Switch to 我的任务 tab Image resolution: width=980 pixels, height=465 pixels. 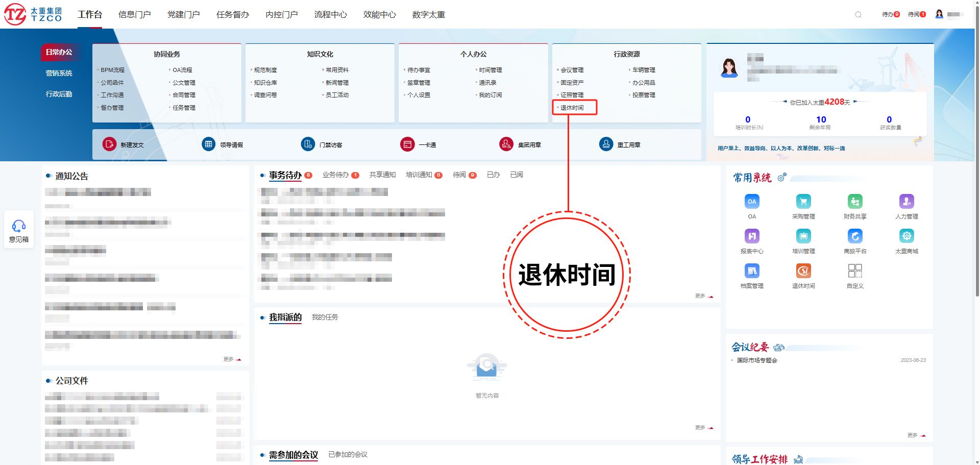[325, 317]
